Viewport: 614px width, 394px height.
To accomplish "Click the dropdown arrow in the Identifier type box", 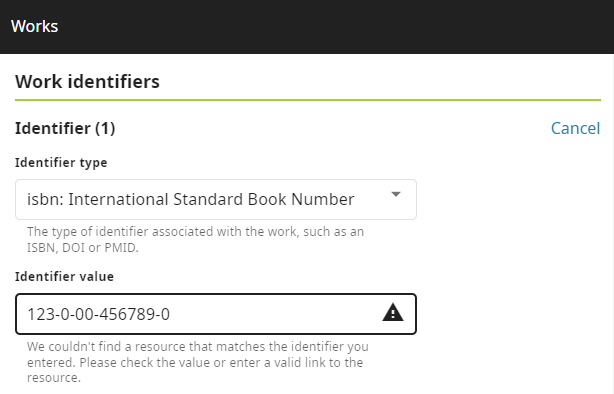I will pyautogui.click(x=396, y=194).
